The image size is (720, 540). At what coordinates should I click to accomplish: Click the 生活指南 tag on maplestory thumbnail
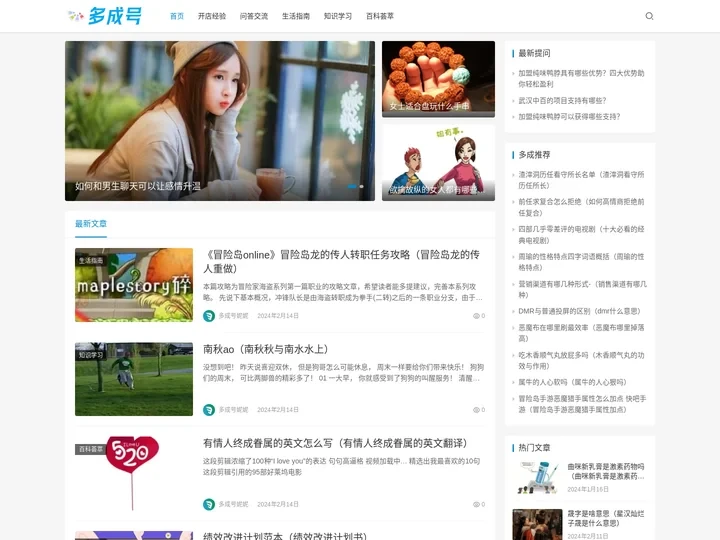pos(91,260)
